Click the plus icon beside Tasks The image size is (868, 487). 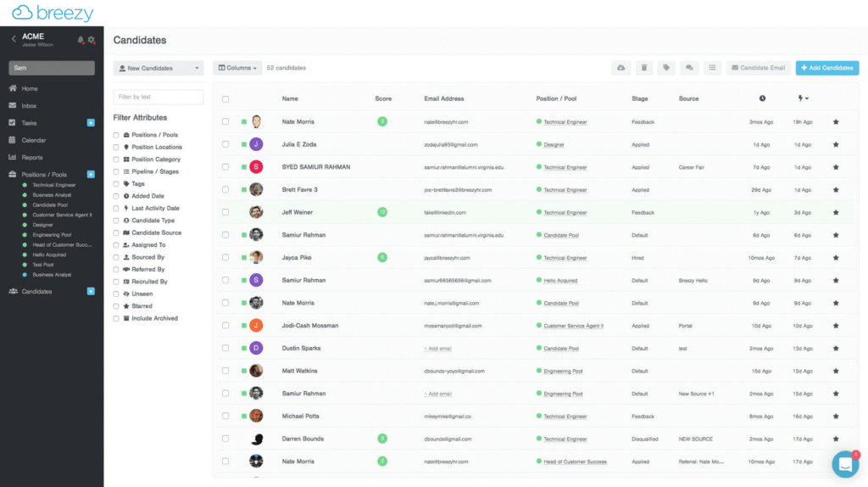[91, 122]
